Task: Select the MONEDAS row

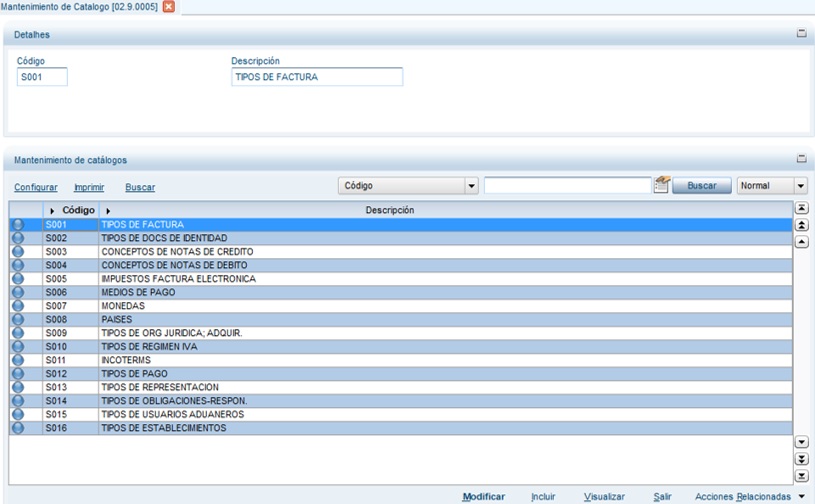Action: [401, 306]
